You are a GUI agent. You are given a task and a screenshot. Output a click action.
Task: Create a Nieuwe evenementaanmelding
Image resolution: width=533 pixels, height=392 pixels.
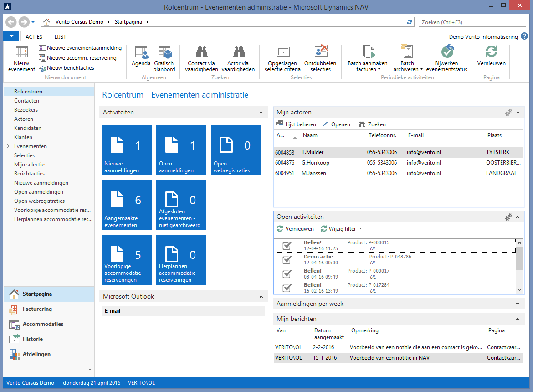(80, 48)
